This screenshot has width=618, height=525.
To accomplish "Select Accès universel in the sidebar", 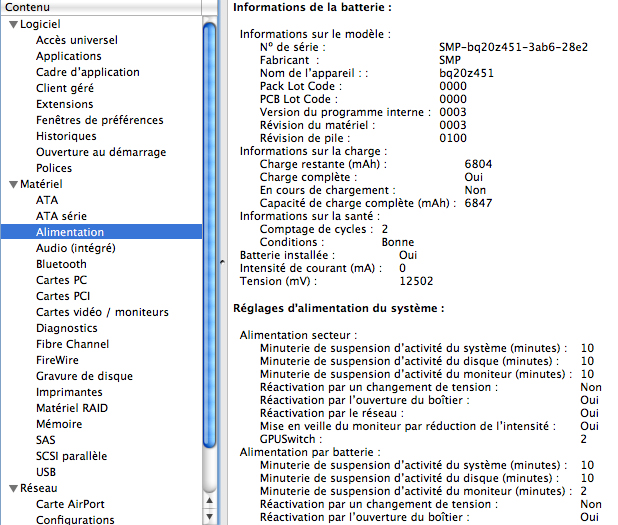I will 77,40.
